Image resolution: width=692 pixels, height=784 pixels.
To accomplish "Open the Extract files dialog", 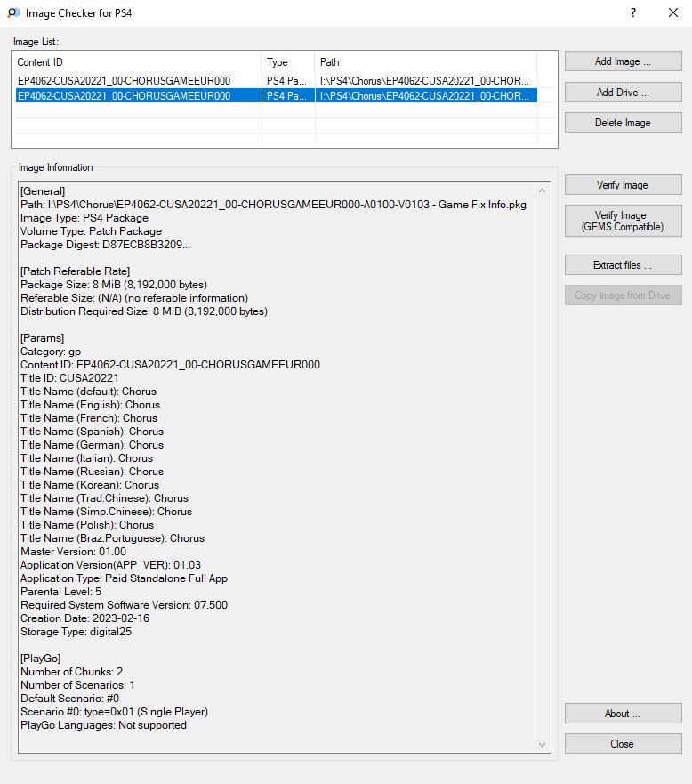I will [x=623, y=265].
